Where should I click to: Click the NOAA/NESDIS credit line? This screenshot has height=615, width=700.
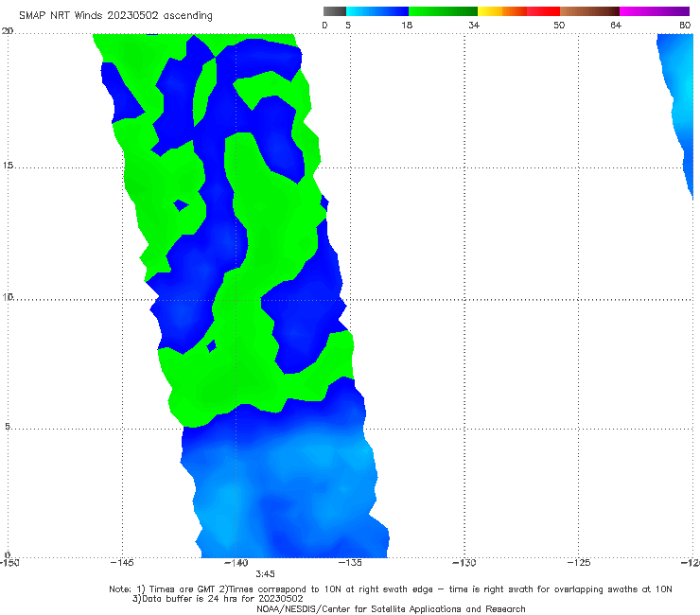[391, 609]
